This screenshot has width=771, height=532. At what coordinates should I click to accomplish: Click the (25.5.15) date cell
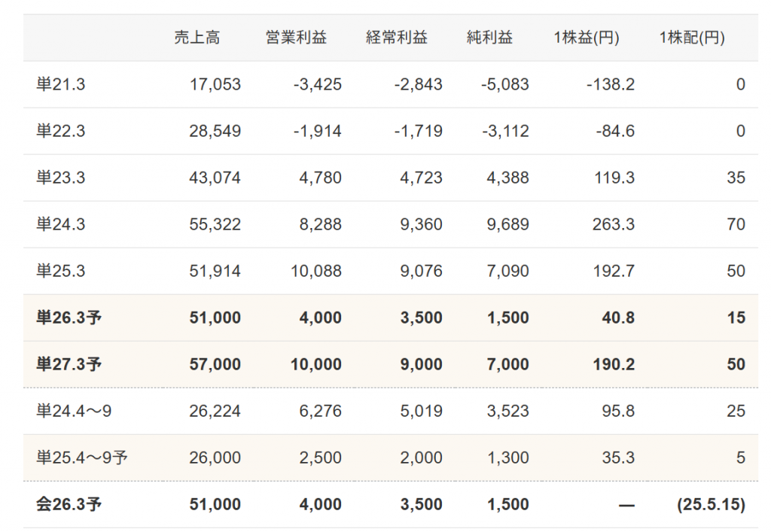pyautogui.click(x=711, y=504)
